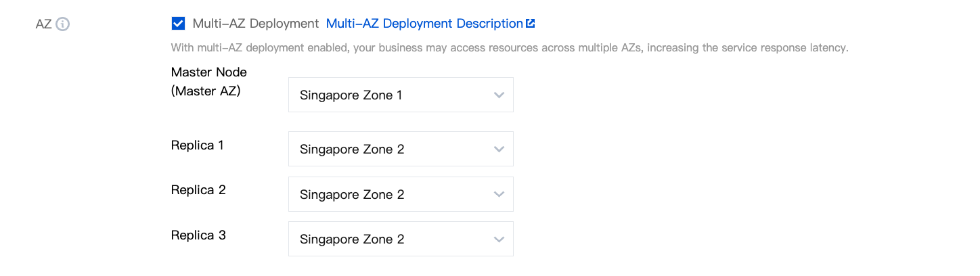This screenshot has height=276, width=980.
Task: Click the external link icon after Description
Action: click(x=531, y=24)
